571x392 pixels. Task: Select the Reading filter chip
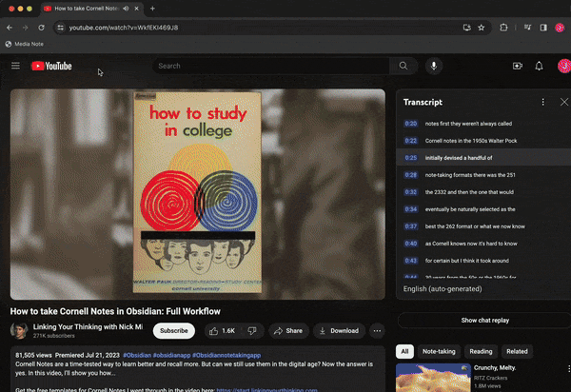(481, 352)
